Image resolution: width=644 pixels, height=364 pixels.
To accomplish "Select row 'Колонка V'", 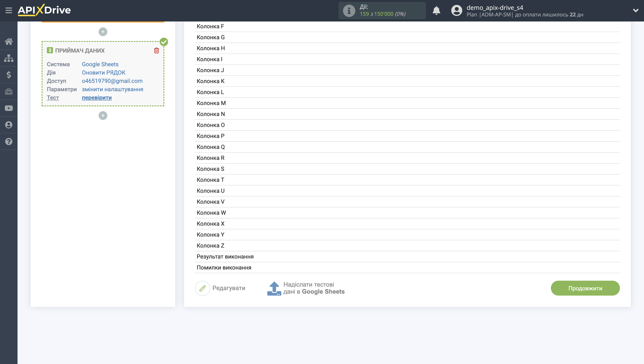I will click(x=407, y=202).
